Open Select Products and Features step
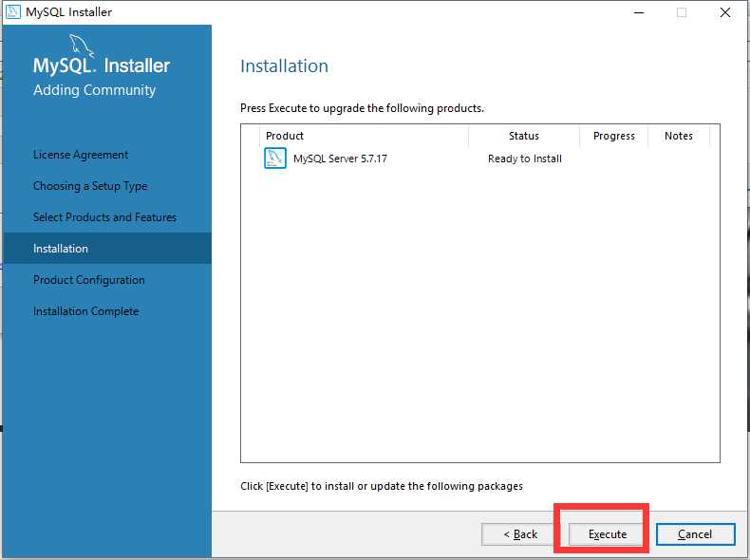 pyautogui.click(x=104, y=217)
